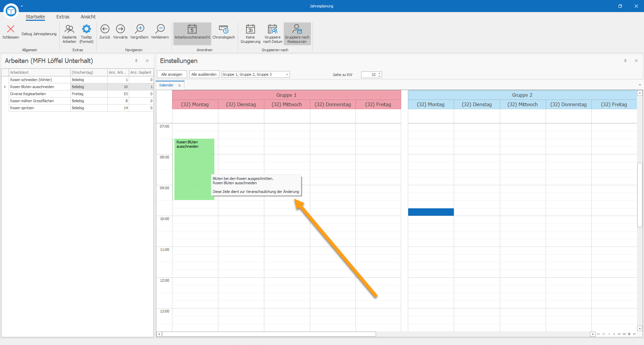Click Alle anzeigen button
The width and height of the screenshot is (644, 345).
[x=172, y=74]
